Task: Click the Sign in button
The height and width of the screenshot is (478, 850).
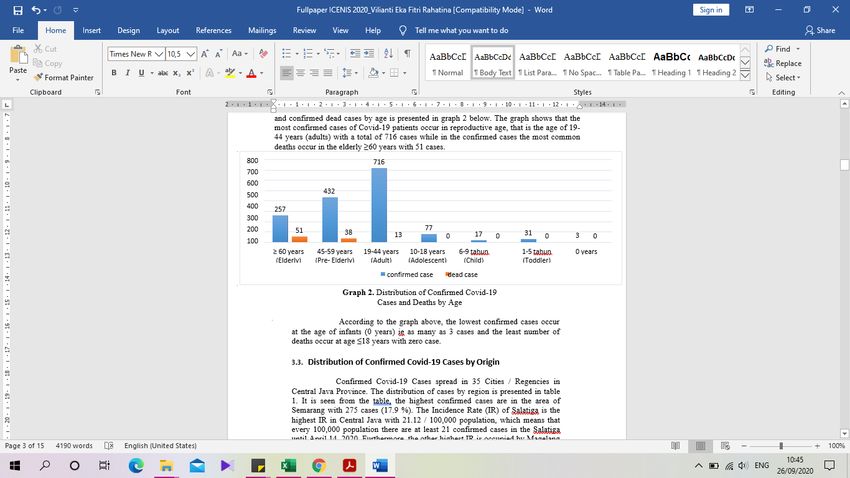Action: tap(711, 10)
